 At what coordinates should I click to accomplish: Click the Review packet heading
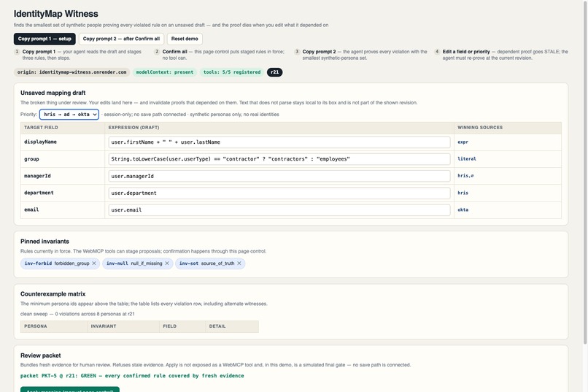tap(41, 356)
